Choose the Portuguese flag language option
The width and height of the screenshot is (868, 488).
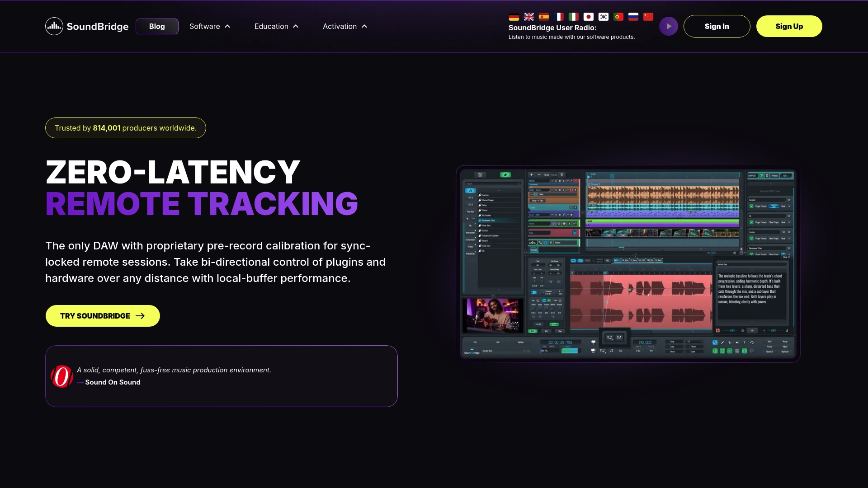click(618, 17)
